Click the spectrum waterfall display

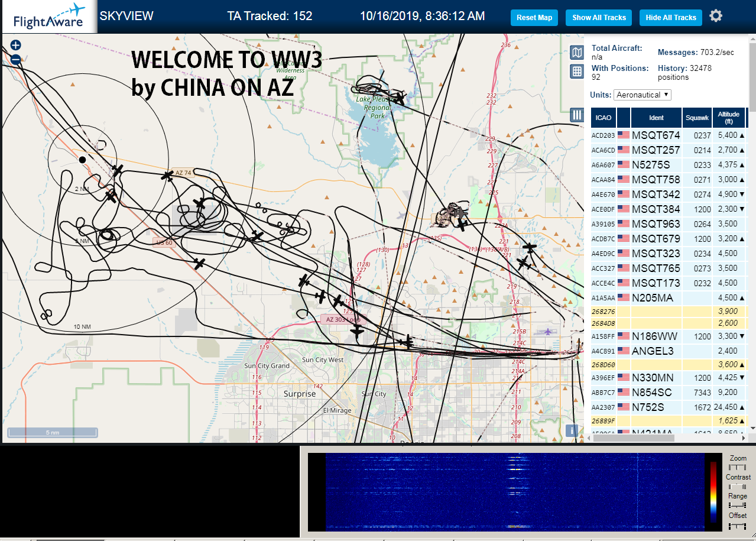click(515, 492)
